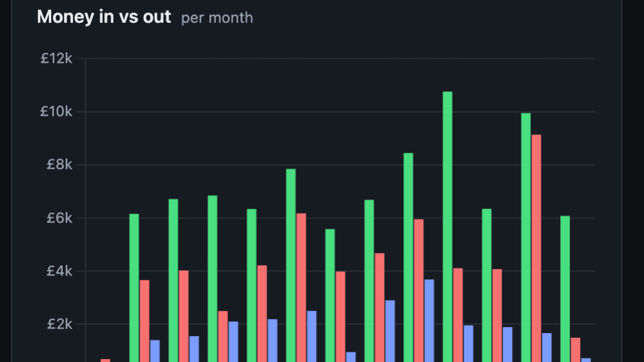Select the £6k axis label
This screenshot has width=644, height=362.
point(59,218)
